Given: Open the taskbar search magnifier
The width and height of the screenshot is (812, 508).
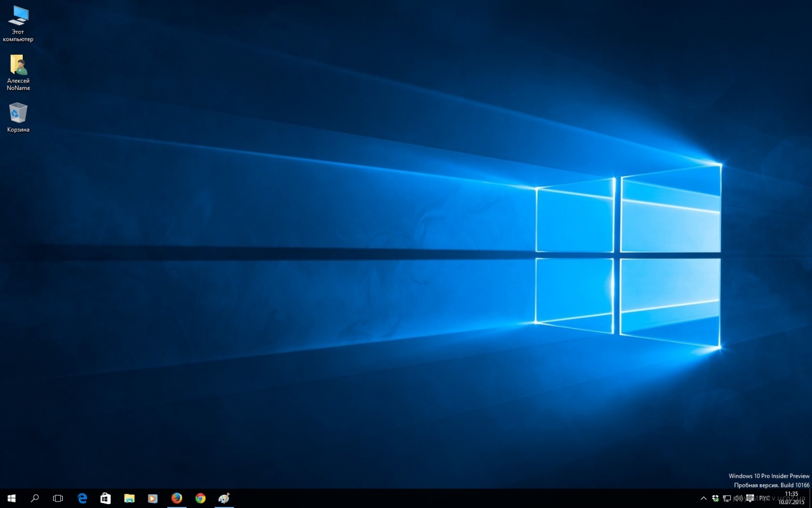Looking at the screenshot, I should 35,498.
